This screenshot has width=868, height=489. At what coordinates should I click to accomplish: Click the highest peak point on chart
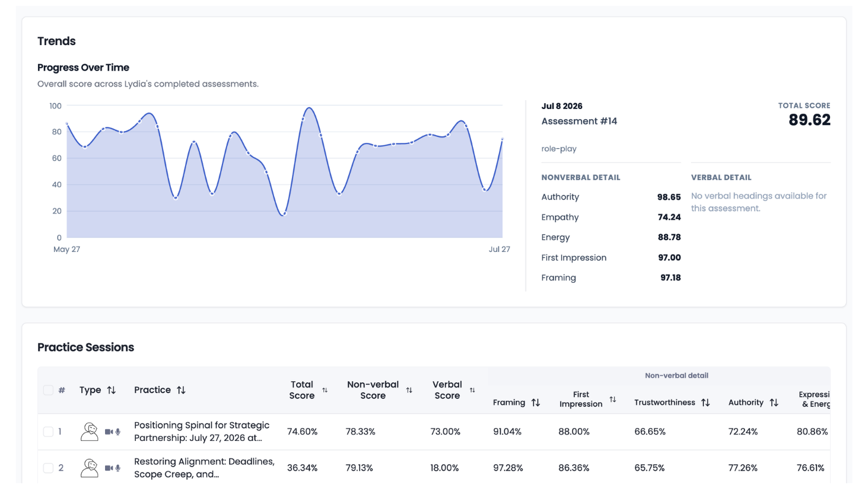[308, 108]
